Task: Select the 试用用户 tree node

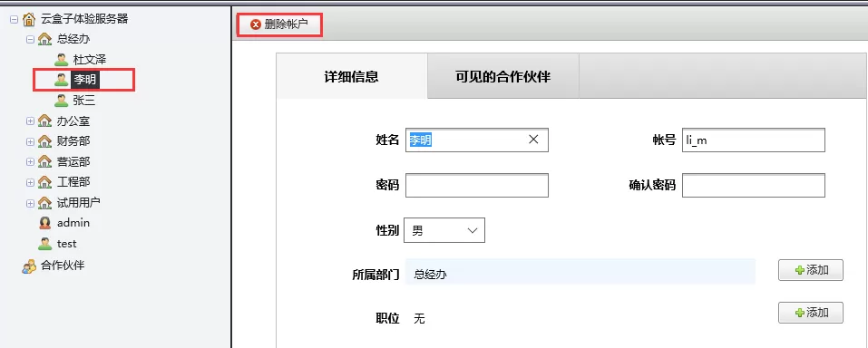Action: (x=79, y=202)
